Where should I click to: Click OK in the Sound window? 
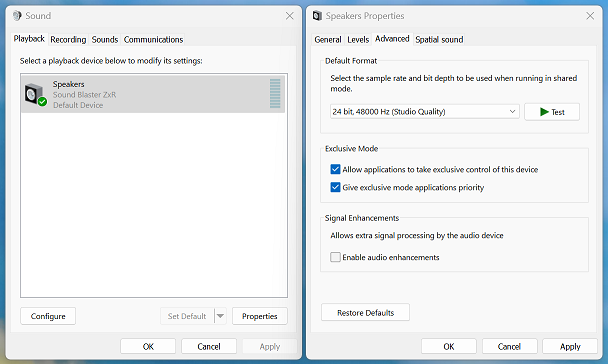pyautogui.click(x=148, y=346)
